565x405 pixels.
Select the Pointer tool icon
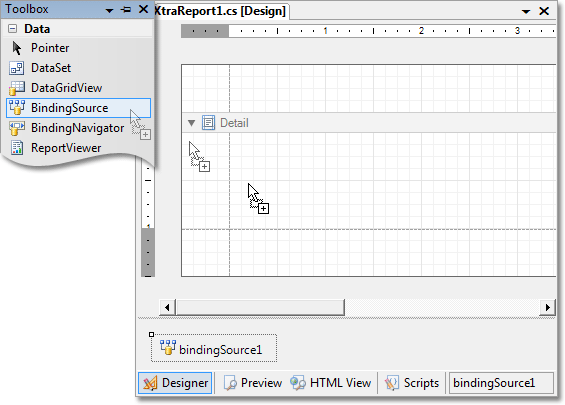(17, 48)
